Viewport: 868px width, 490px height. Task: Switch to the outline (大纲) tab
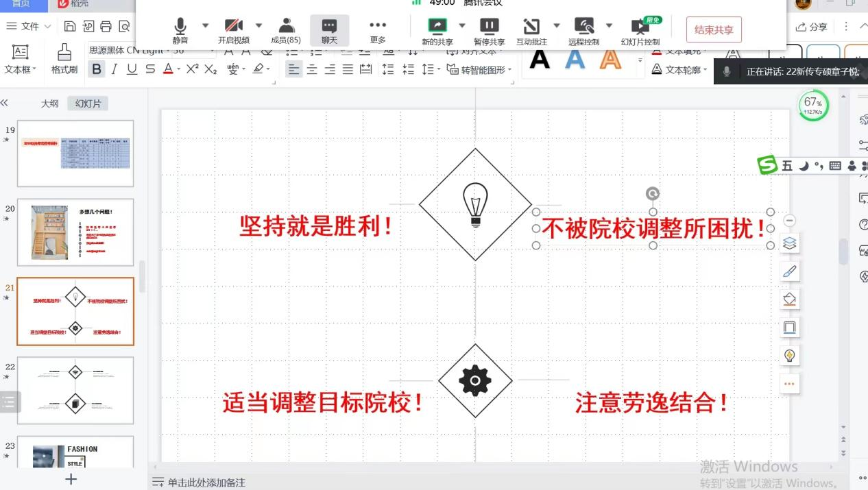pyautogui.click(x=49, y=103)
